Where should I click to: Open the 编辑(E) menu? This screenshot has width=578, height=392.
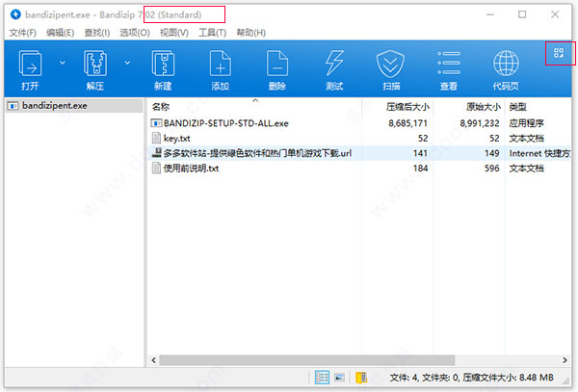click(60, 33)
